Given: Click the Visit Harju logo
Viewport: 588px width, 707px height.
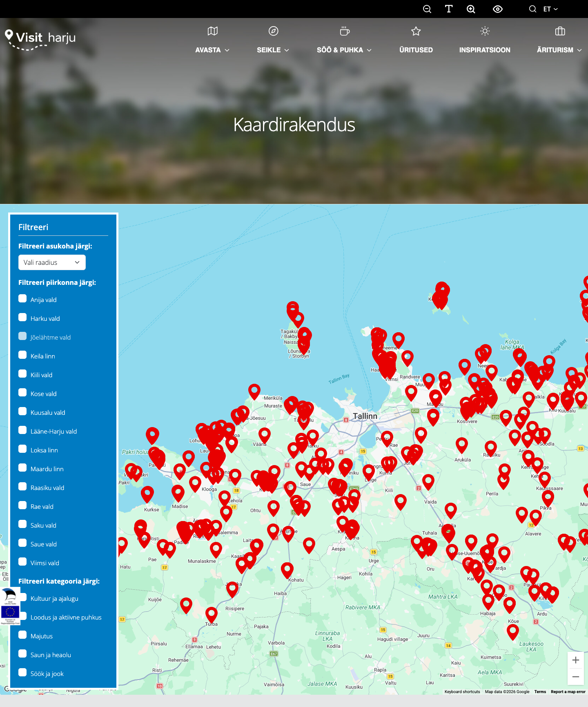Looking at the screenshot, I should (40, 40).
